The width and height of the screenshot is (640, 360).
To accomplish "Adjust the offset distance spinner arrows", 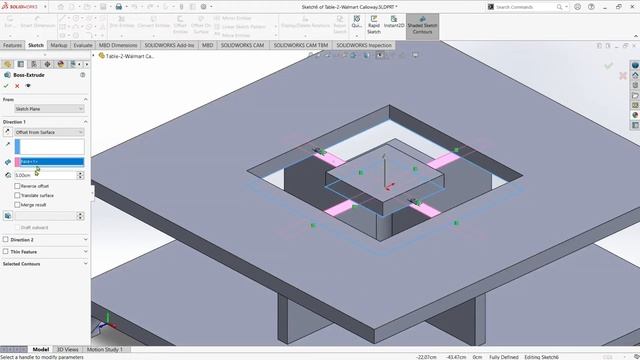I will [x=80, y=175].
